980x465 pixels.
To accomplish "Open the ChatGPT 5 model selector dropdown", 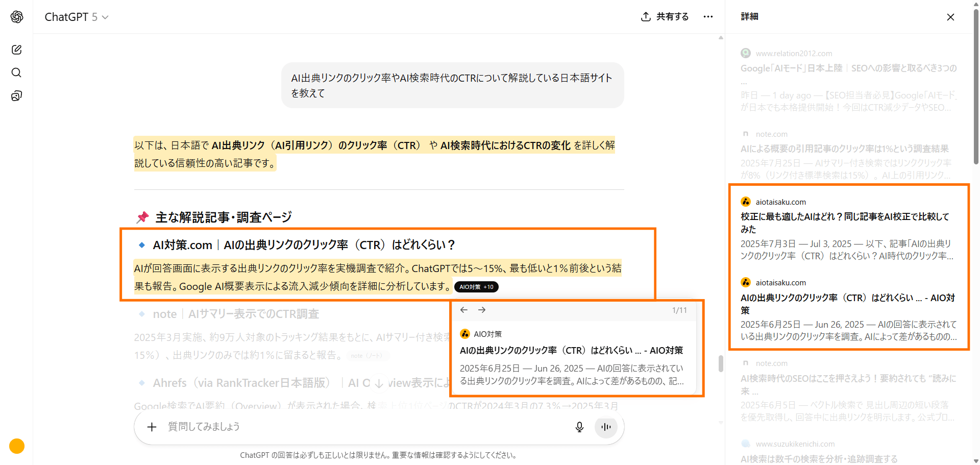I will pyautogui.click(x=77, y=17).
